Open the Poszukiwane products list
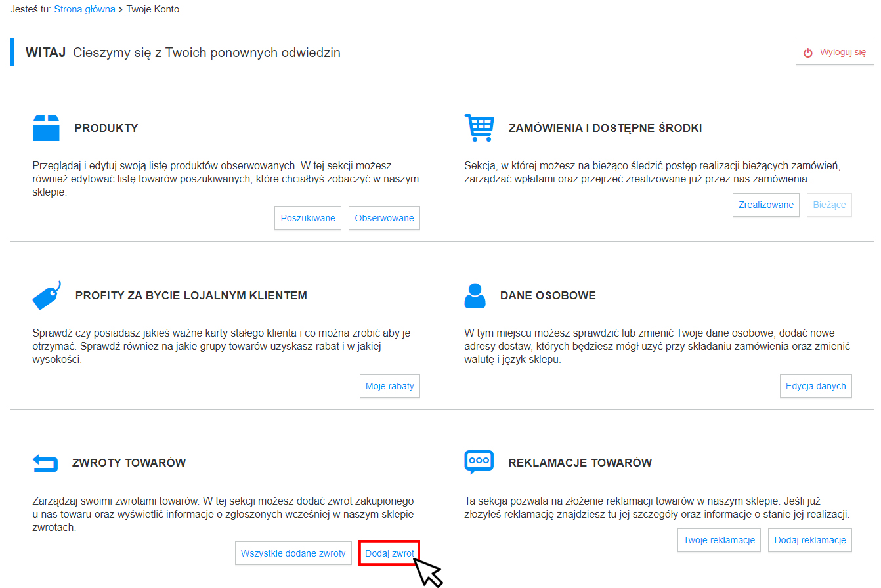 [308, 218]
